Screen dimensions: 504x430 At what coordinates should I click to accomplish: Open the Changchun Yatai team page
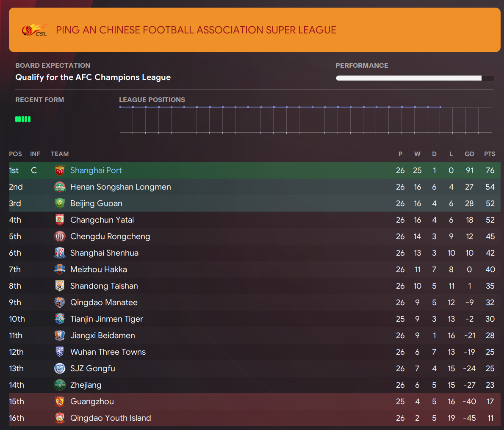click(102, 220)
